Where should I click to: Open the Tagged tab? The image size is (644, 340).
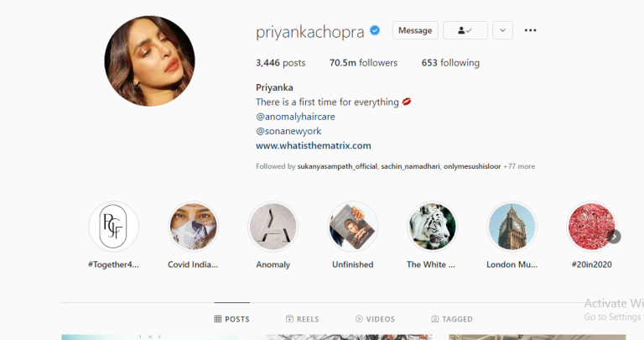452,319
